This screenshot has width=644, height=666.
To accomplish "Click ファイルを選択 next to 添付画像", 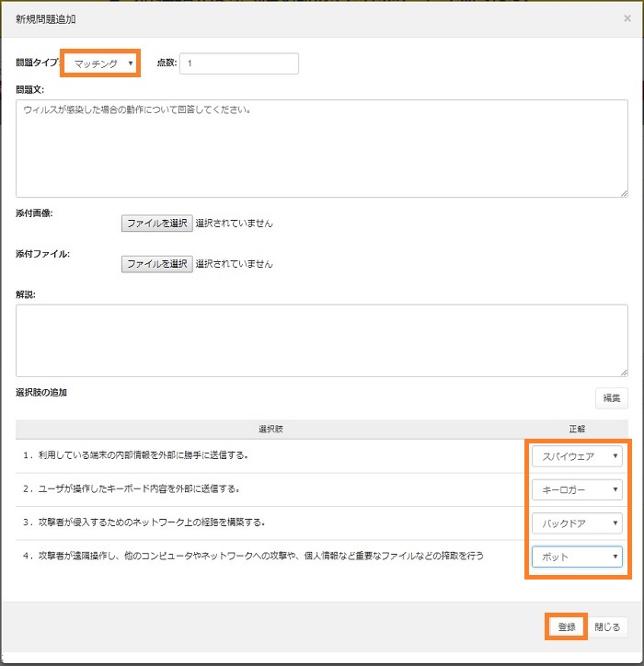I will (157, 223).
